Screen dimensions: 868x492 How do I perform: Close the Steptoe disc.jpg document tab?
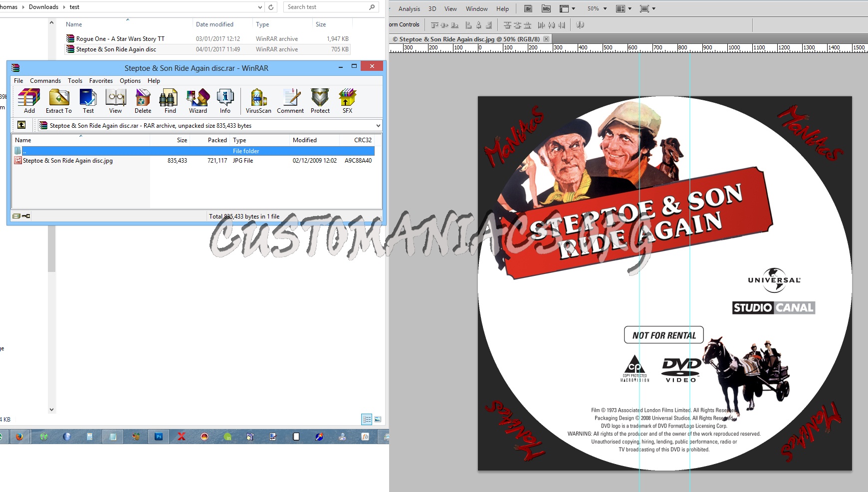546,39
